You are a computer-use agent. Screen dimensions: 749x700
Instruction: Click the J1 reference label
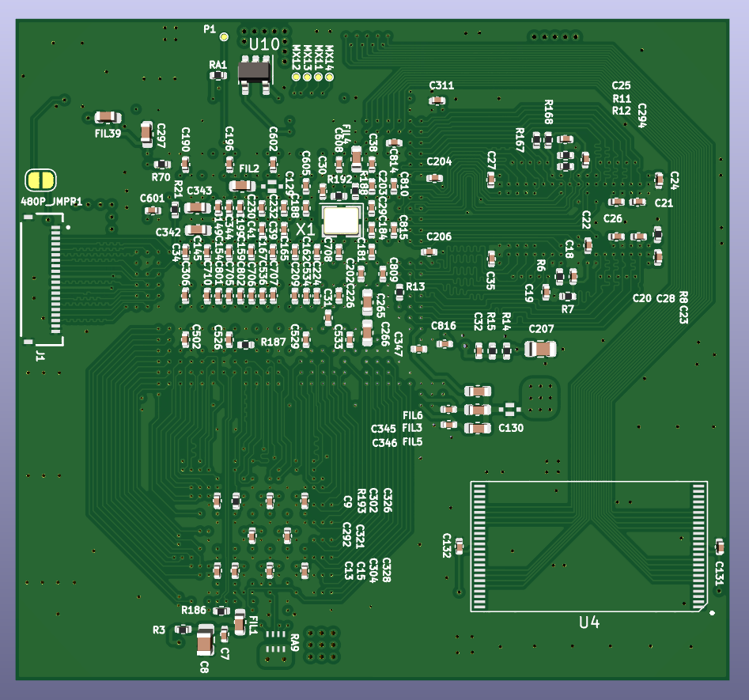40,355
